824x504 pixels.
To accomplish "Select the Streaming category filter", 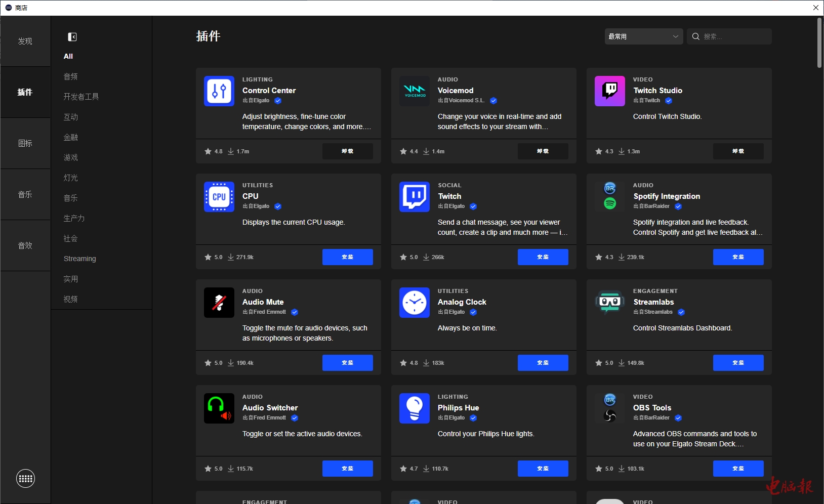I will (x=79, y=259).
